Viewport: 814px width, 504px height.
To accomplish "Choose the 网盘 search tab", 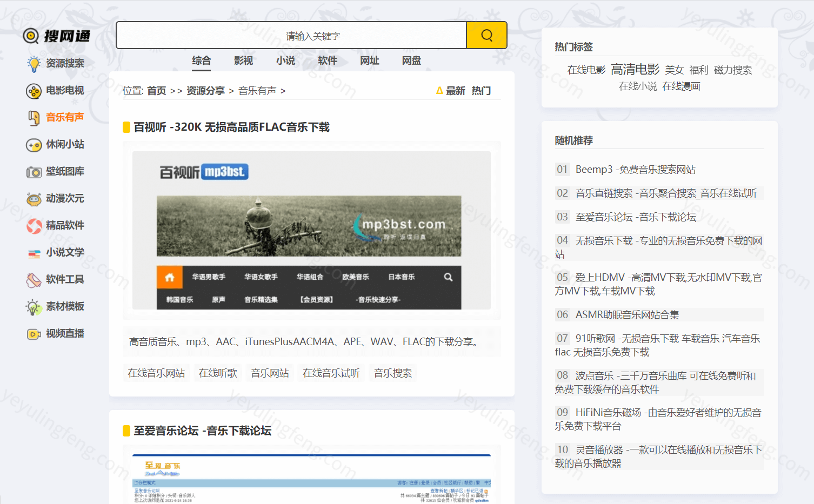I will [x=411, y=61].
